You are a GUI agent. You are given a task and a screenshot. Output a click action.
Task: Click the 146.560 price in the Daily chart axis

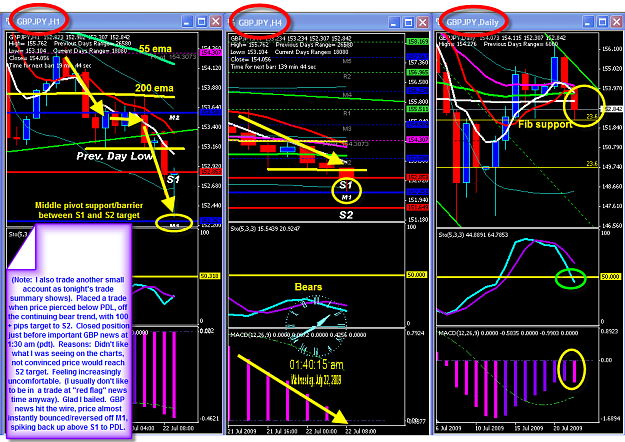coord(612,226)
